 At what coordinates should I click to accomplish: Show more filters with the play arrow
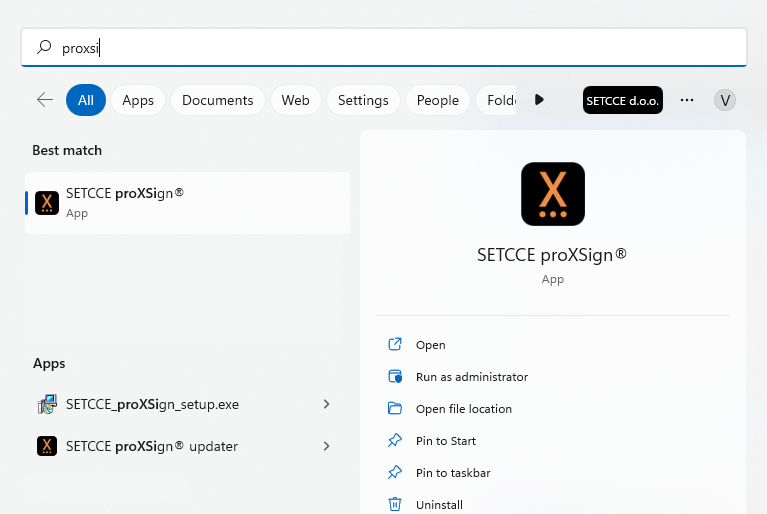(x=539, y=100)
